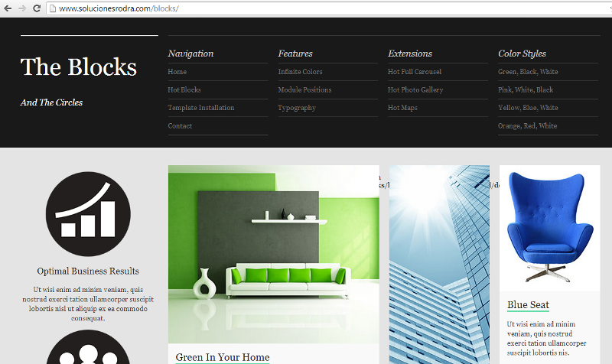The image size is (612, 364).
Task: Click the people group circle icon
Action: tap(88, 347)
